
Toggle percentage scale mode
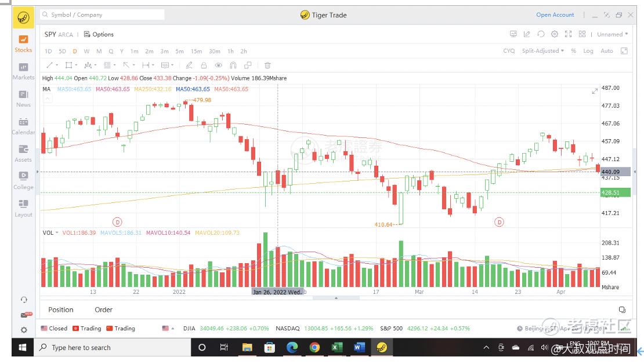coord(573,51)
